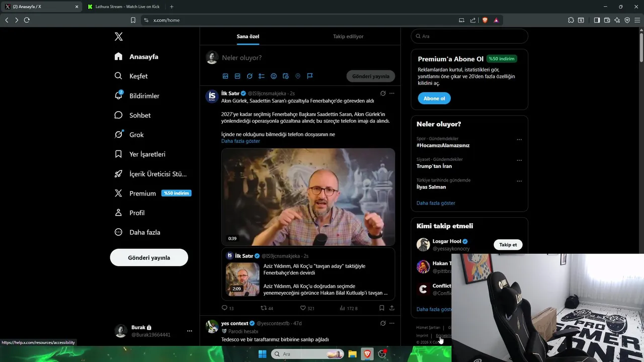
Task: Open new browser tab
Action: pos(172,7)
